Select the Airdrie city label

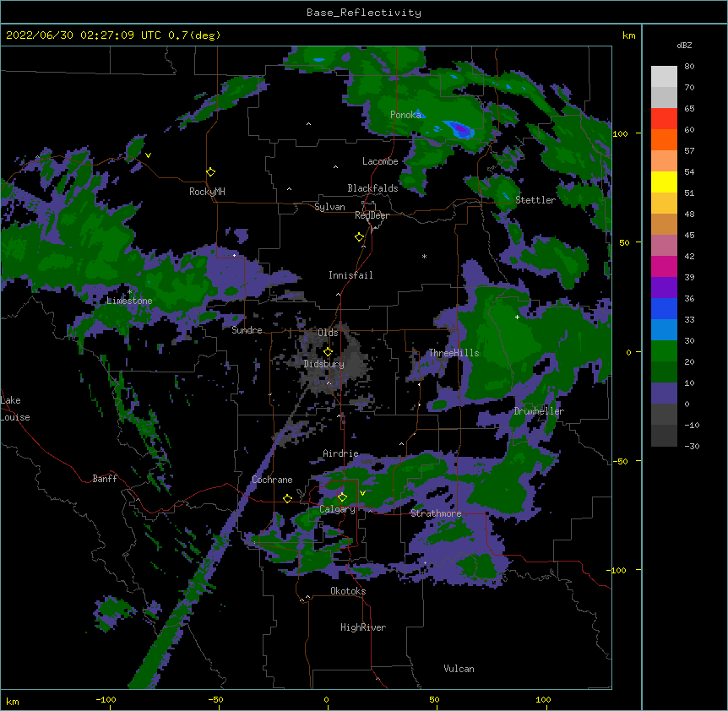click(x=341, y=453)
